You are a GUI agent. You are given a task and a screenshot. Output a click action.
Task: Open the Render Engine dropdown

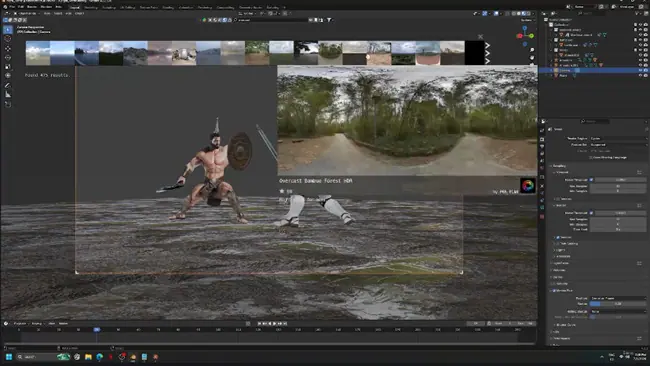click(x=618, y=138)
